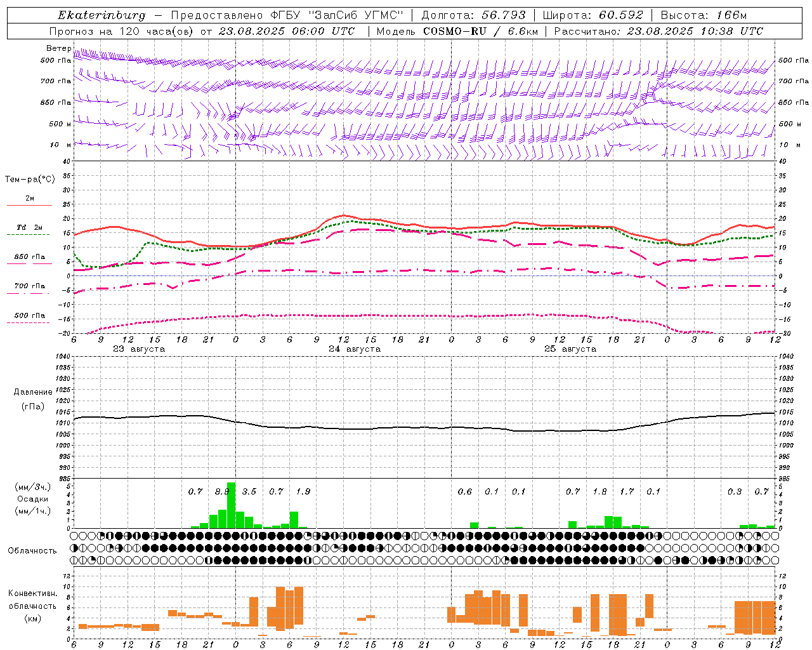The image size is (812, 650).
Task: Click the 'Td 2м' dew point legend entry
Action: pyautogui.click(x=30, y=227)
